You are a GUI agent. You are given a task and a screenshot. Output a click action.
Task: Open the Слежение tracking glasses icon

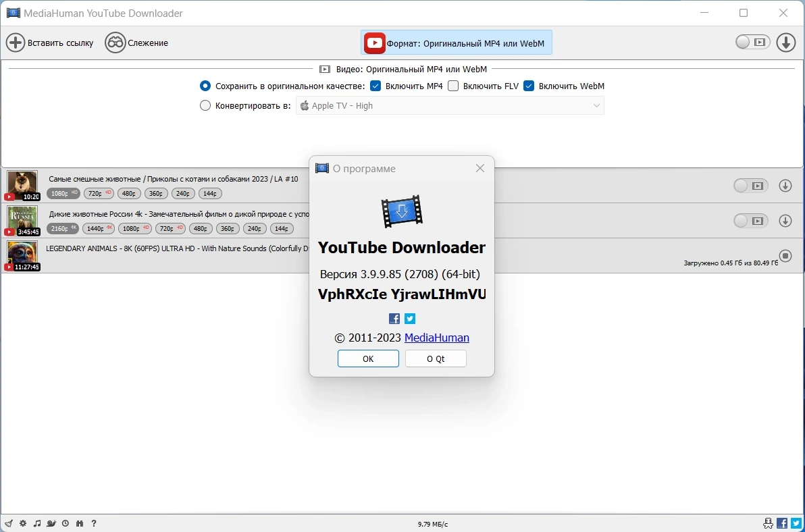[115, 43]
